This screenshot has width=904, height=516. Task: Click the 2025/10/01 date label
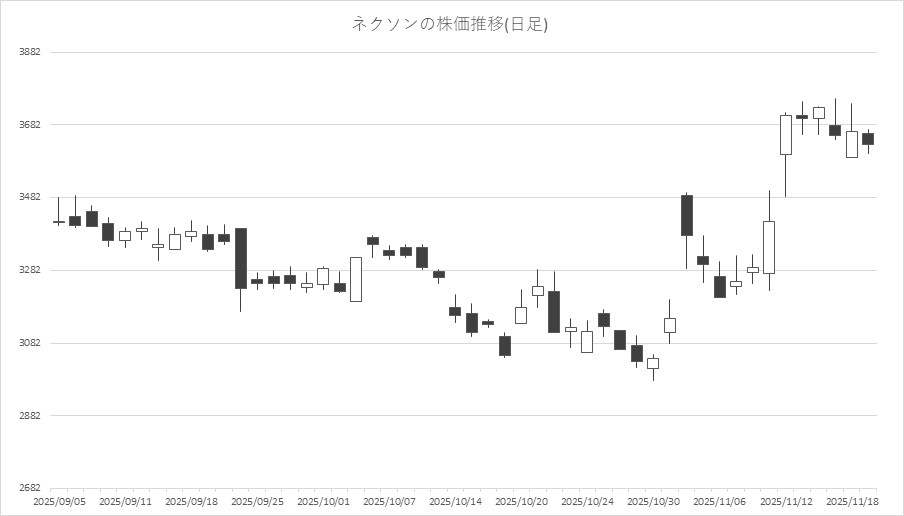(322, 502)
